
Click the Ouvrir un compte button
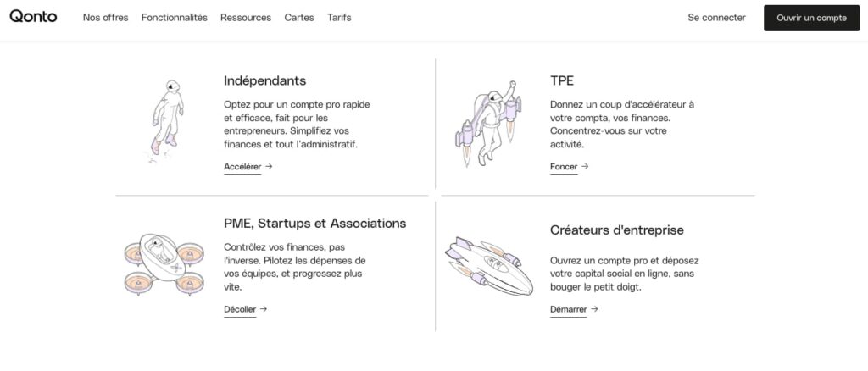tap(811, 18)
